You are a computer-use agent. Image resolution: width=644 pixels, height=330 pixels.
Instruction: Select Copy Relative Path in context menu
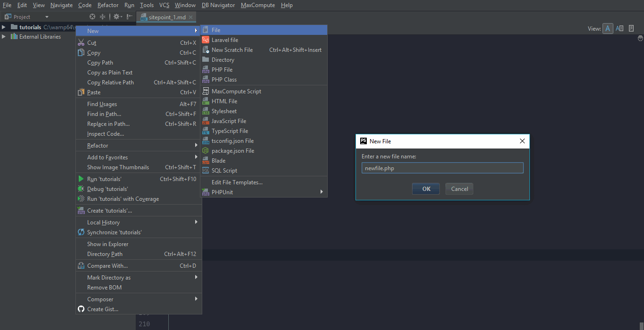point(139,82)
